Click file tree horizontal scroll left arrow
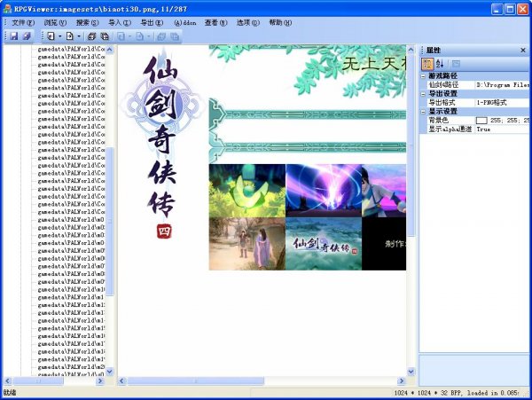The width and height of the screenshot is (532, 400). coord(8,381)
